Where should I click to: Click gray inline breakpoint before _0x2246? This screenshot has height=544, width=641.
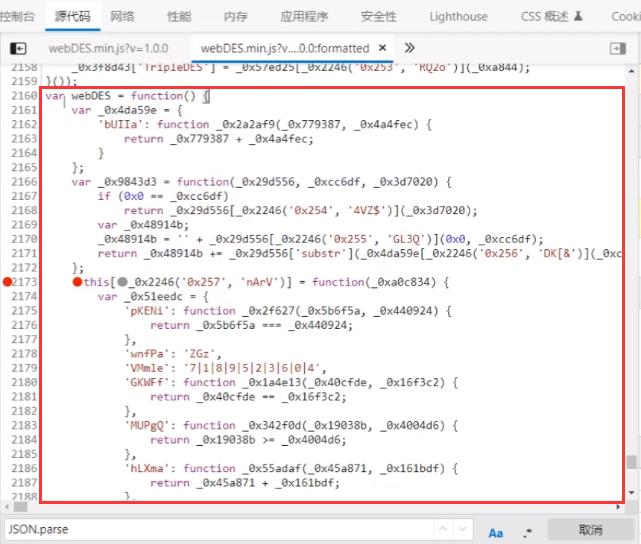click(122, 283)
